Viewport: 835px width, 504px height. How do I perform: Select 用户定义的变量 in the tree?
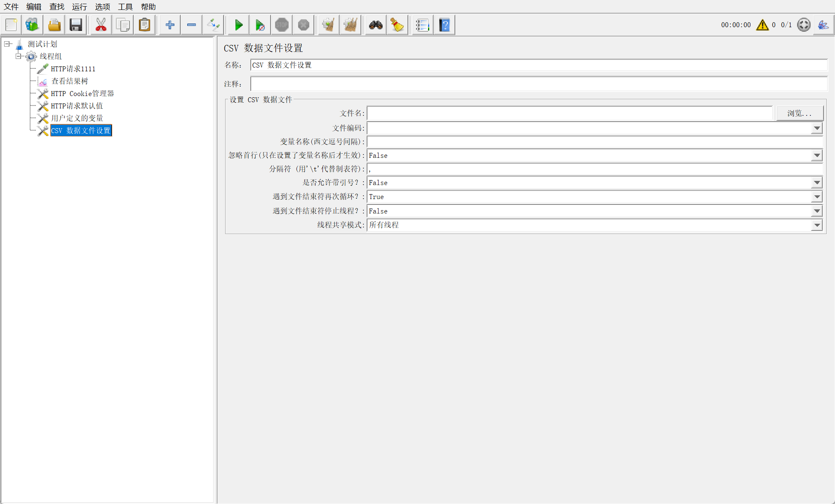(77, 118)
